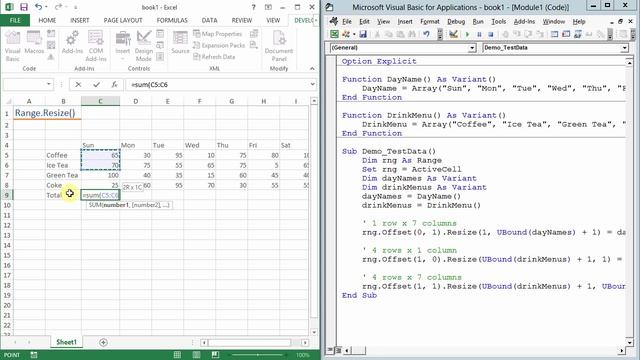
Task: Run the macro with the green play icon
Action: coord(467,34)
